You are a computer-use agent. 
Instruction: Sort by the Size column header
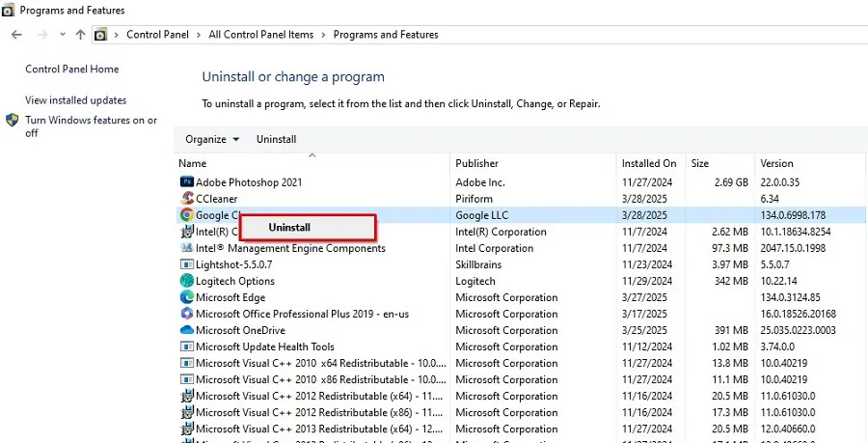pos(700,163)
